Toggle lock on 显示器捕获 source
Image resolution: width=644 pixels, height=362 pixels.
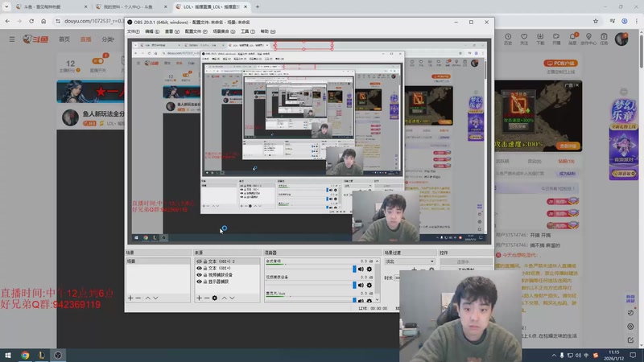pyautogui.click(x=205, y=282)
